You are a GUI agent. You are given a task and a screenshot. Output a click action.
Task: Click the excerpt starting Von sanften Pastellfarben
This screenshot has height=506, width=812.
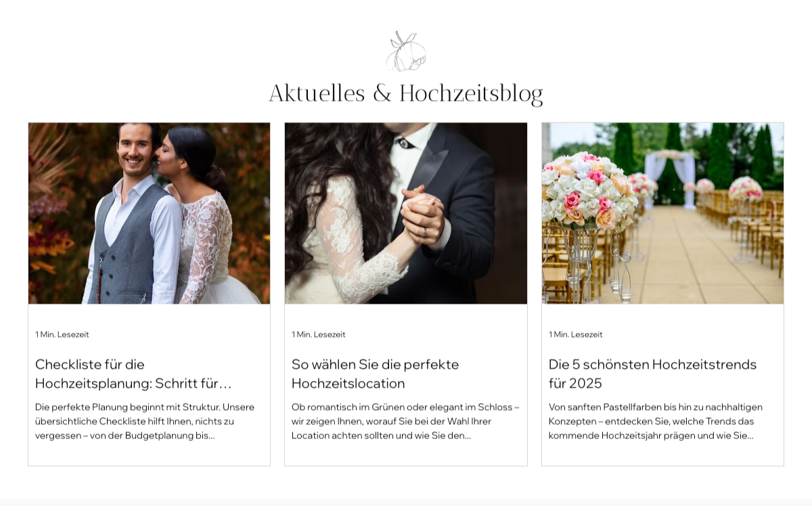(x=656, y=421)
